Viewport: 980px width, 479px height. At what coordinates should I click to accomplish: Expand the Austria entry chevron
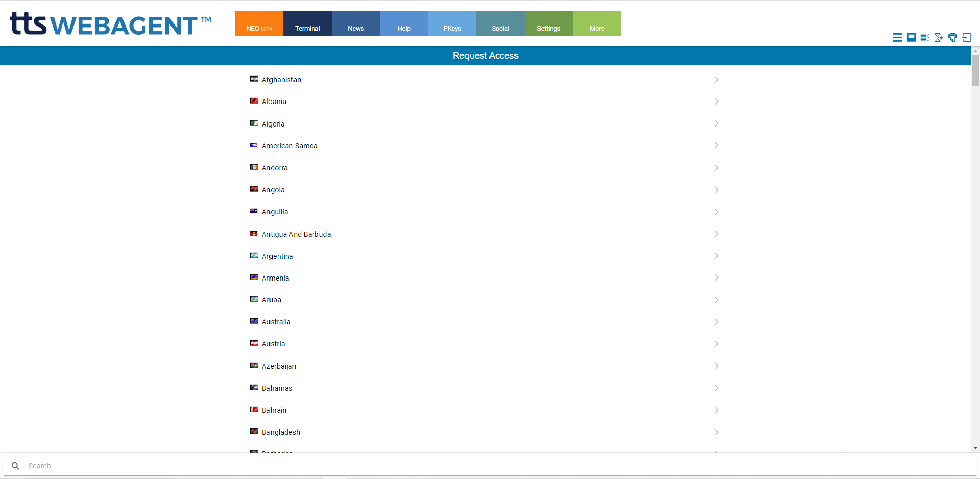pyautogui.click(x=716, y=343)
